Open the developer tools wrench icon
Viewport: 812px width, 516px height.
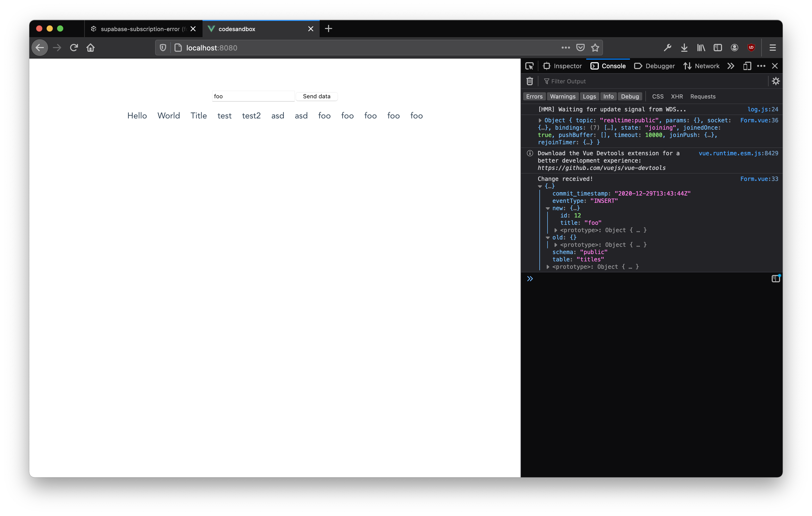pos(667,48)
